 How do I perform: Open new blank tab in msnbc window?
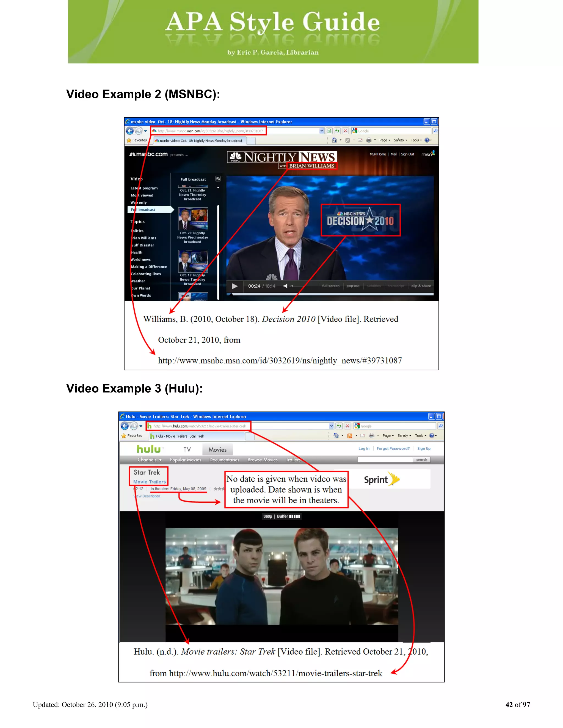251,141
